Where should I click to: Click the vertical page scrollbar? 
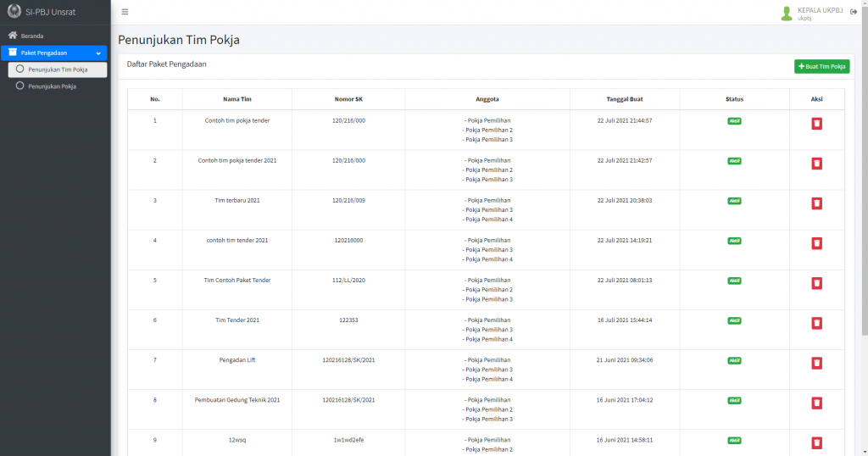coord(864,170)
